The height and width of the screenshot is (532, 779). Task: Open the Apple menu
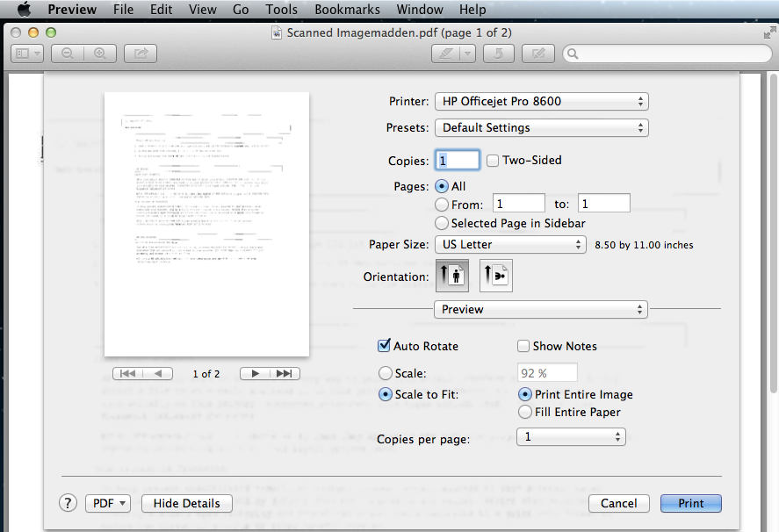click(x=24, y=10)
